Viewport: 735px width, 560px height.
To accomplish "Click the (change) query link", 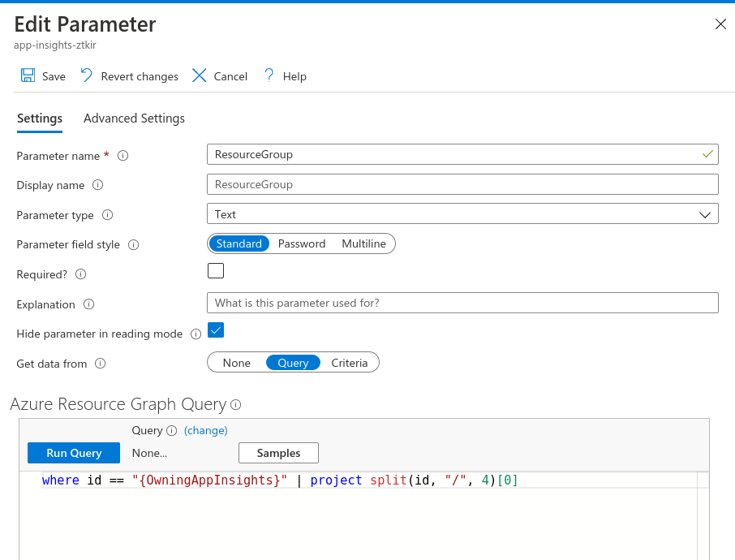I will (206, 430).
